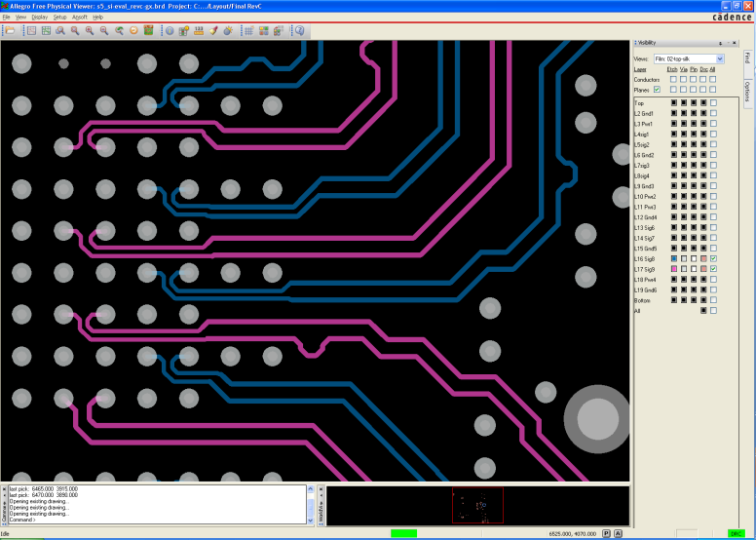Toggle the grid display icon
The width and height of the screenshot is (756, 540).
[x=249, y=30]
